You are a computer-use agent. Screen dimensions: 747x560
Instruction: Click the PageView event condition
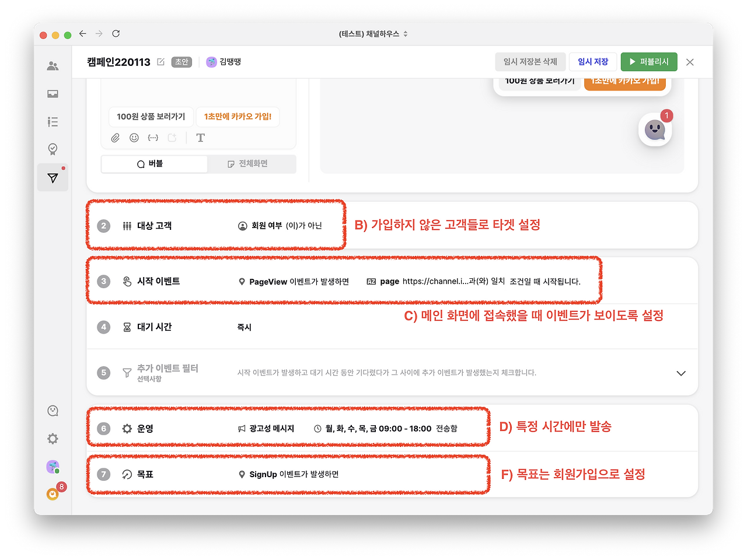[x=294, y=282]
